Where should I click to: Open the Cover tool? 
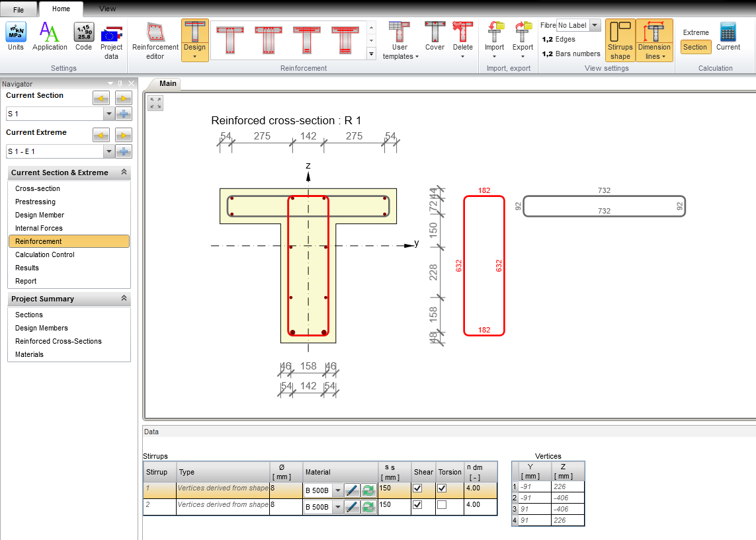(435, 37)
